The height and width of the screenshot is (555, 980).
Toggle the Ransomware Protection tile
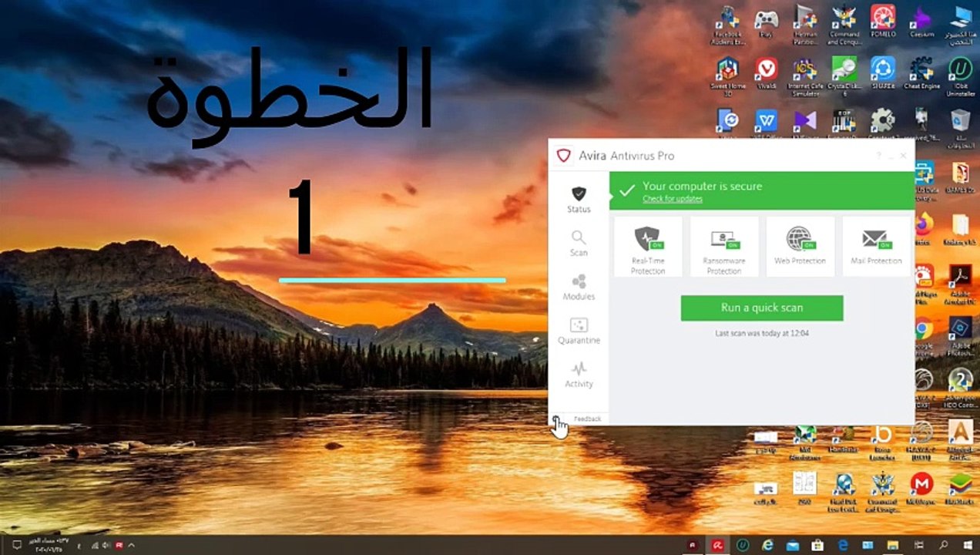(x=724, y=247)
